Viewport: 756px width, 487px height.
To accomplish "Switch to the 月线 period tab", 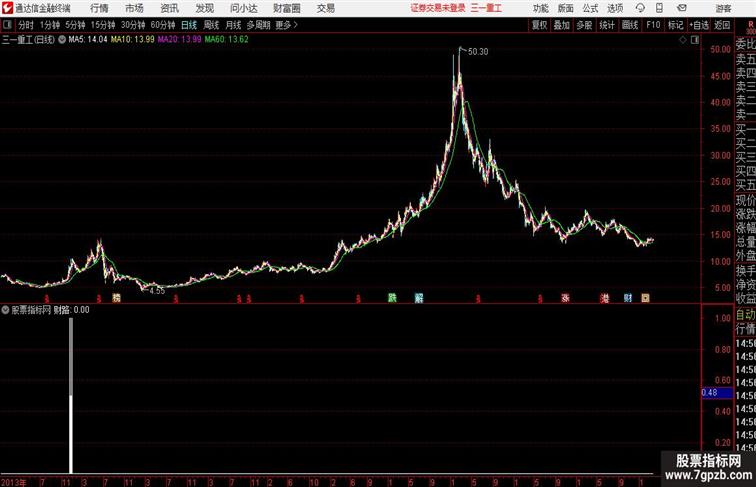I will 233,25.
